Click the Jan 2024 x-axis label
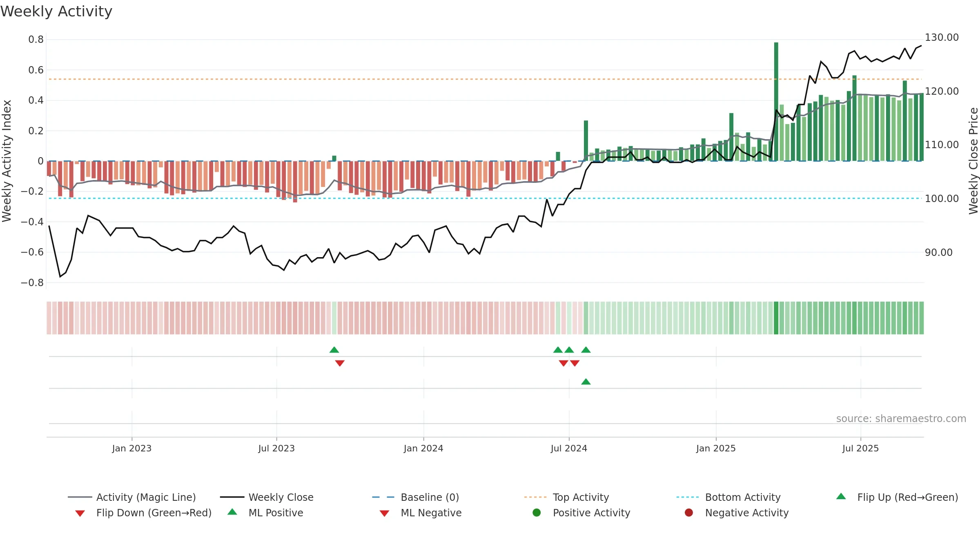This screenshot has height=551, width=980. pos(423,449)
